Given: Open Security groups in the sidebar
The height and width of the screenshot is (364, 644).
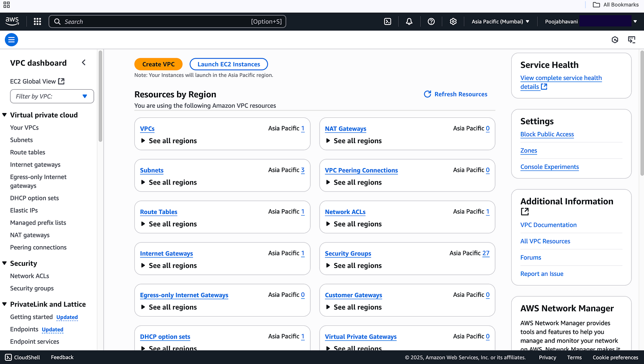Looking at the screenshot, I should click(32, 288).
